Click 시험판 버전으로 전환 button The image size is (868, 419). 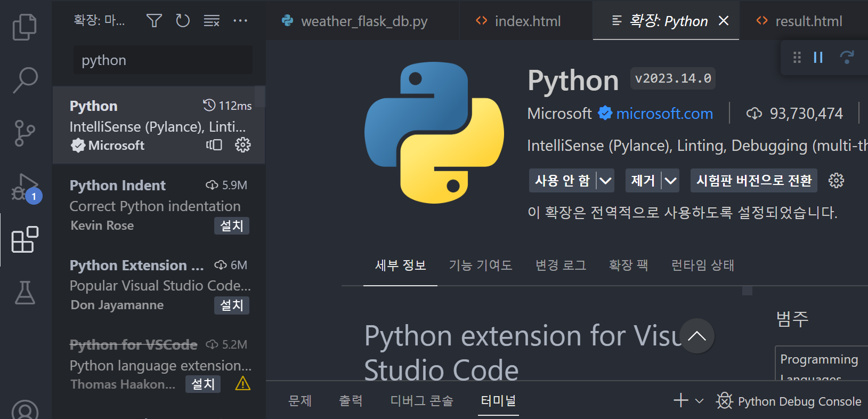[754, 181]
